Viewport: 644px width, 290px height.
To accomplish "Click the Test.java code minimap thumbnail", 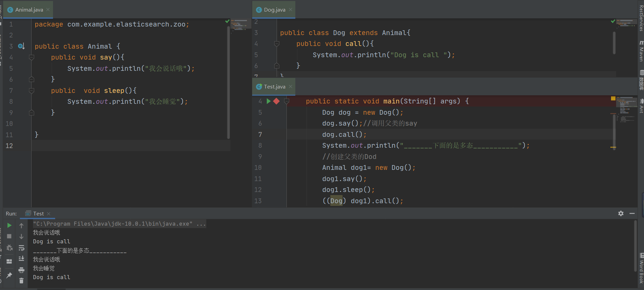I will 627,110.
